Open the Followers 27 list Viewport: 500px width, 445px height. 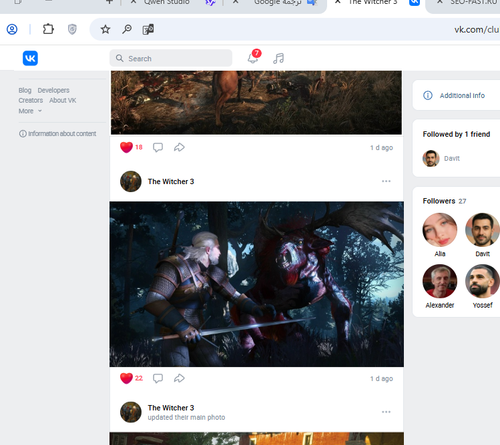[444, 201]
